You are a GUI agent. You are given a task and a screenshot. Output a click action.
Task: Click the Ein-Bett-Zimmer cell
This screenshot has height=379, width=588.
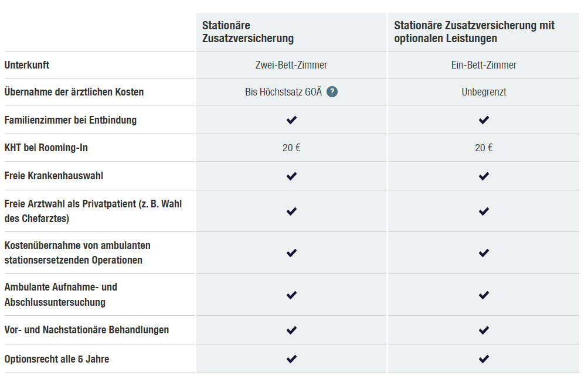[484, 65]
